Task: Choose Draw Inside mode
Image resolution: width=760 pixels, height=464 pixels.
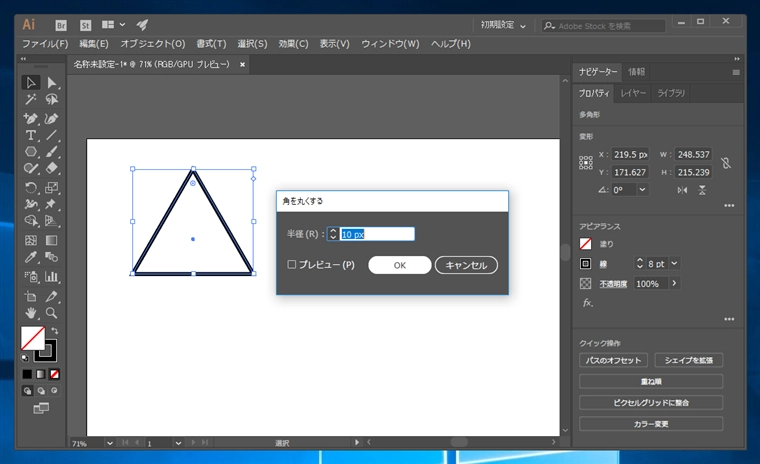Action: pos(54,391)
